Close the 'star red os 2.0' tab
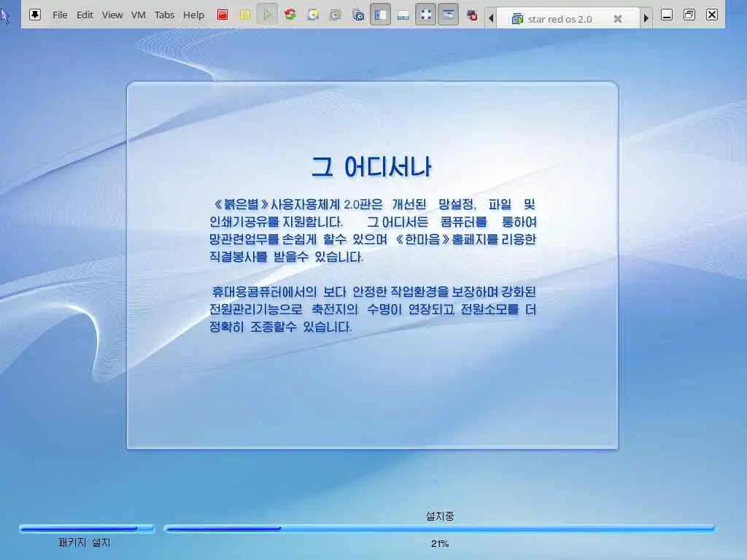Image resolution: width=747 pixels, height=560 pixels. pos(617,18)
